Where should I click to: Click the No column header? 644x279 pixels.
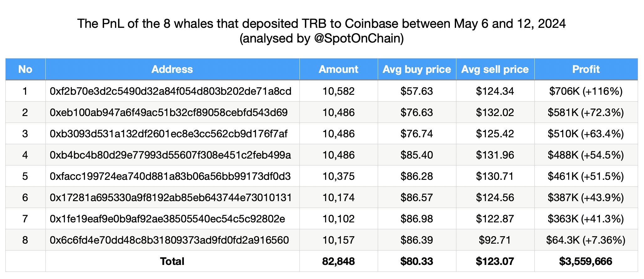tap(25, 69)
